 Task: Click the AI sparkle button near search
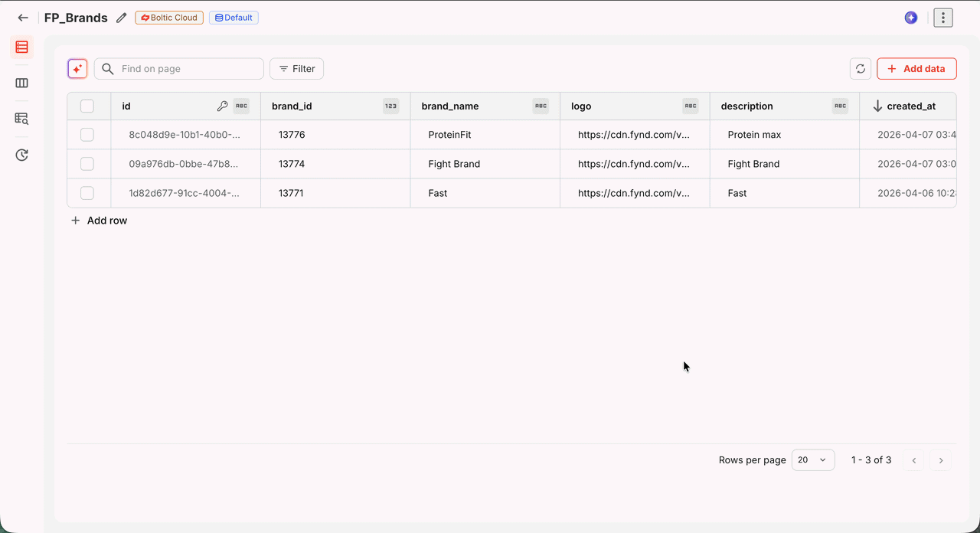point(77,69)
